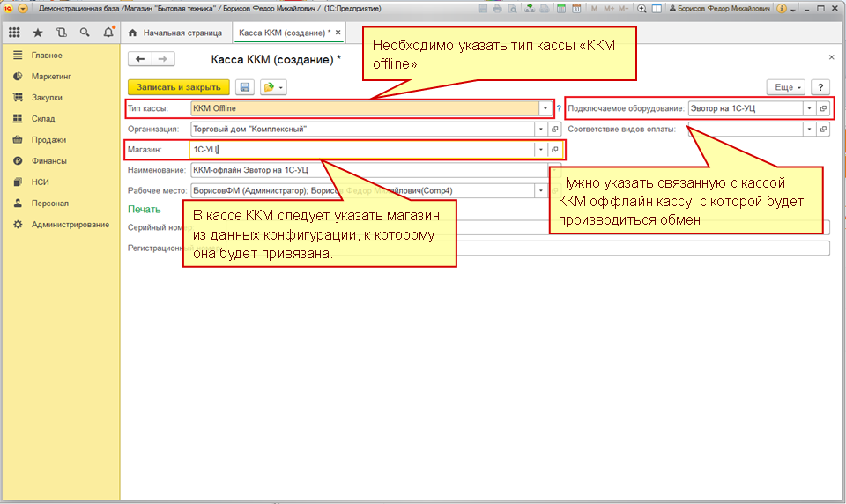Open the Магазин linked record icon
The height and width of the screenshot is (504, 846).
[x=554, y=150]
